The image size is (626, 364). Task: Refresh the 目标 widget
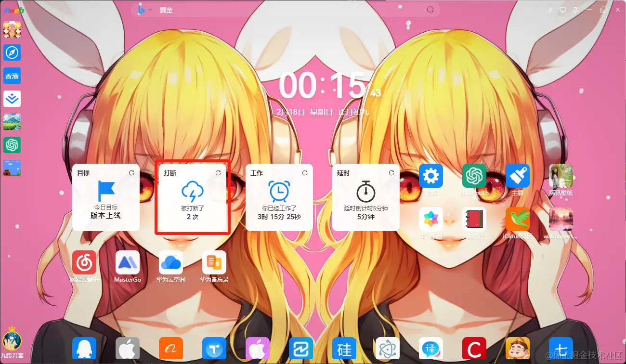pos(131,172)
